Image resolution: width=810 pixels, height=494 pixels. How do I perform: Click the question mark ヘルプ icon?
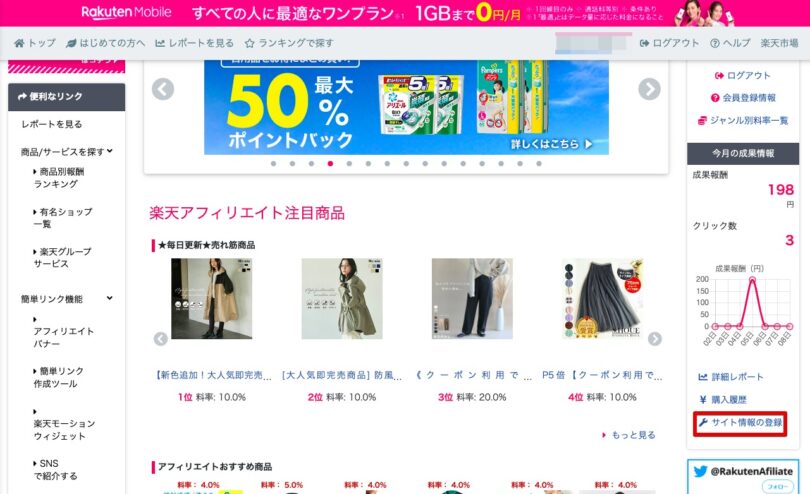click(715, 43)
